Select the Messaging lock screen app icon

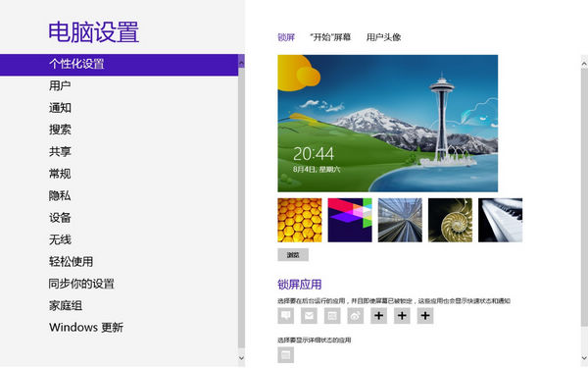tap(286, 315)
